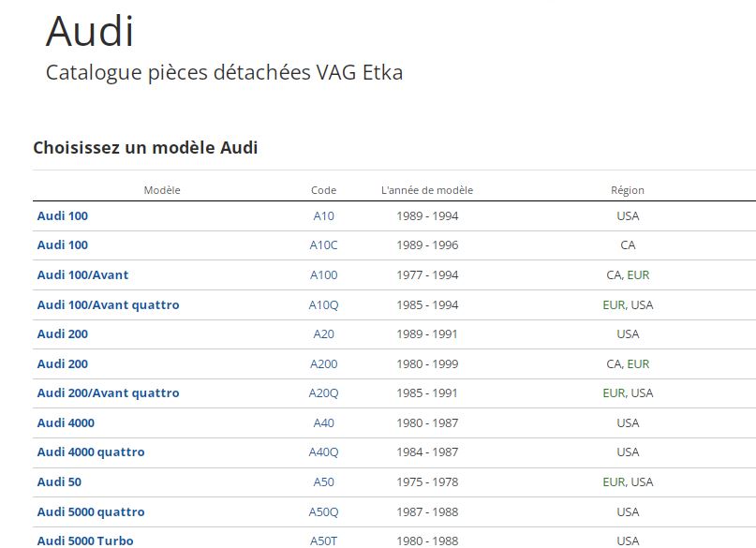Screen dimensions: 756x548
Task: Select the A50T code link
Action: 323,541
